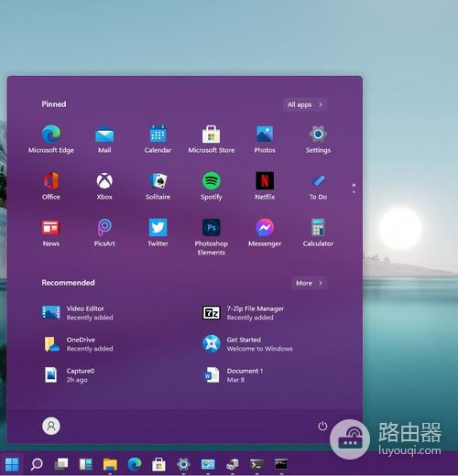The height and width of the screenshot is (476, 458).
Task: Open the Command Prompt taskbar icon
Action: click(281, 464)
